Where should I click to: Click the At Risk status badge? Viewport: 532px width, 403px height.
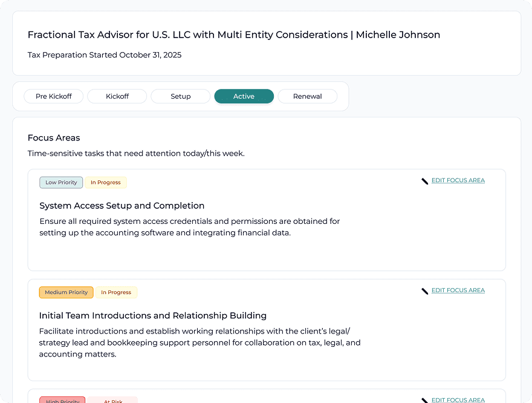pos(113,400)
